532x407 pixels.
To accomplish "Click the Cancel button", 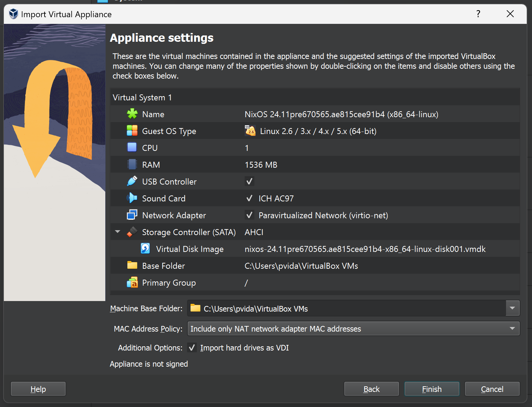I will coord(492,389).
